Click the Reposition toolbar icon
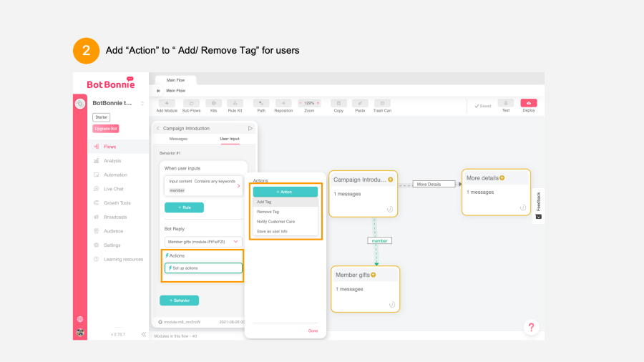The width and height of the screenshot is (644, 362). pos(283,103)
